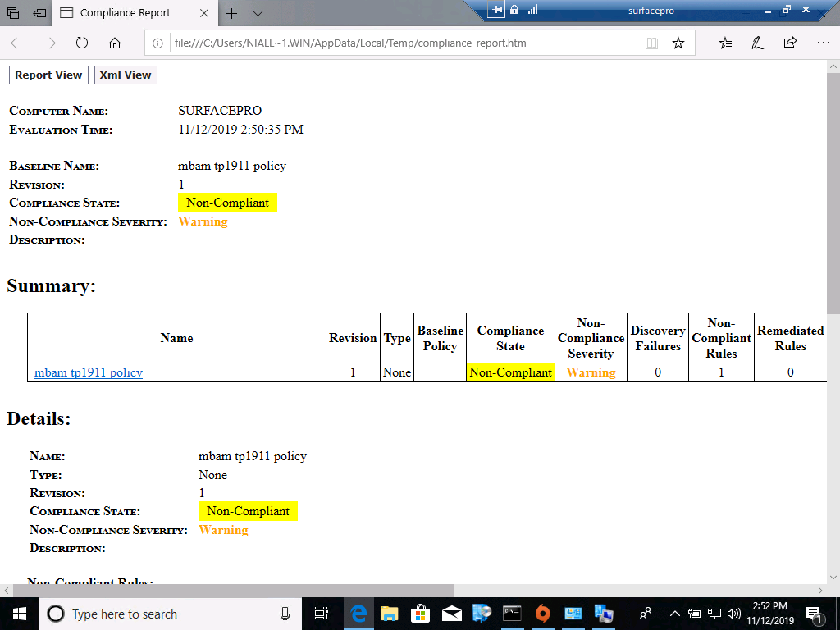
Task: Open the Favorites hub
Action: coord(725,43)
